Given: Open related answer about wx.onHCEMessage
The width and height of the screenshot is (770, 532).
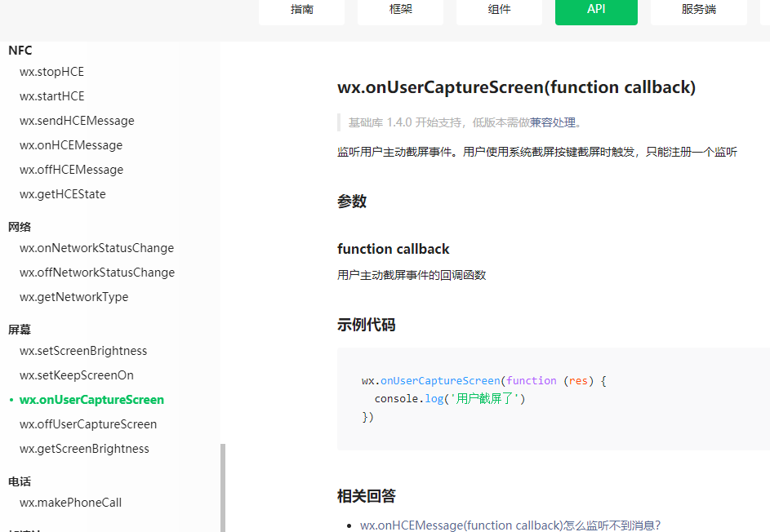Looking at the screenshot, I should (x=510, y=525).
